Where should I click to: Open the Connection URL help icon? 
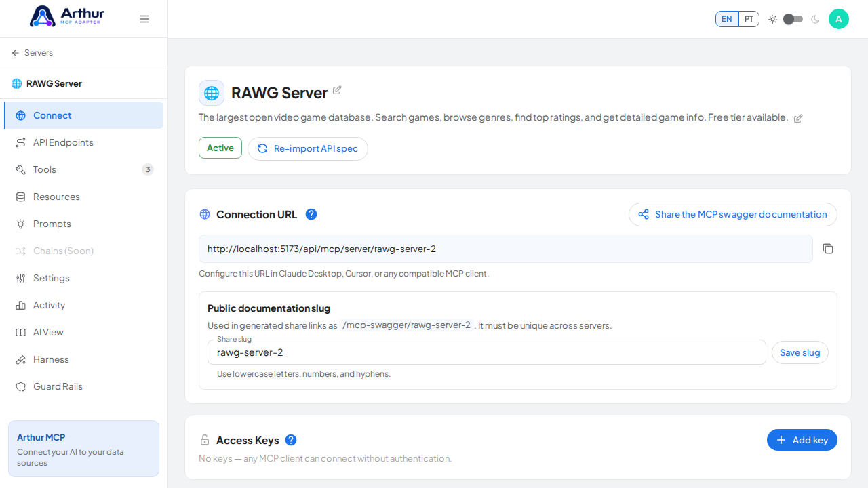tap(311, 214)
